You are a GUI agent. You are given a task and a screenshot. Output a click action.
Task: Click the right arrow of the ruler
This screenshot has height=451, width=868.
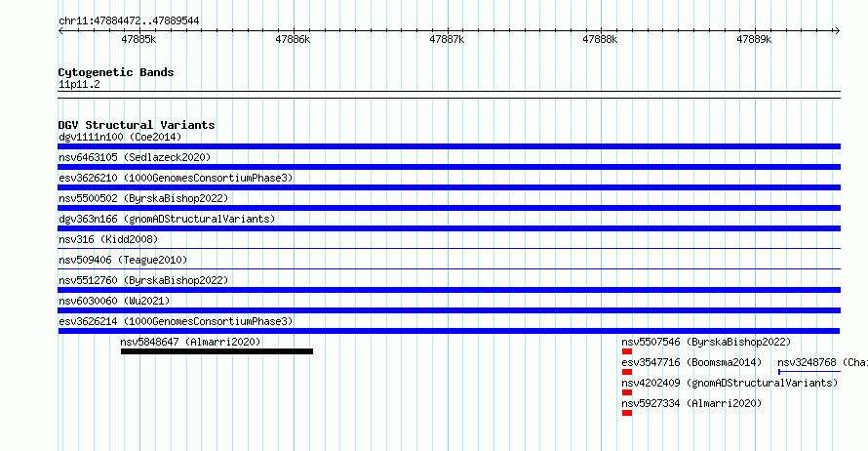[837, 31]
